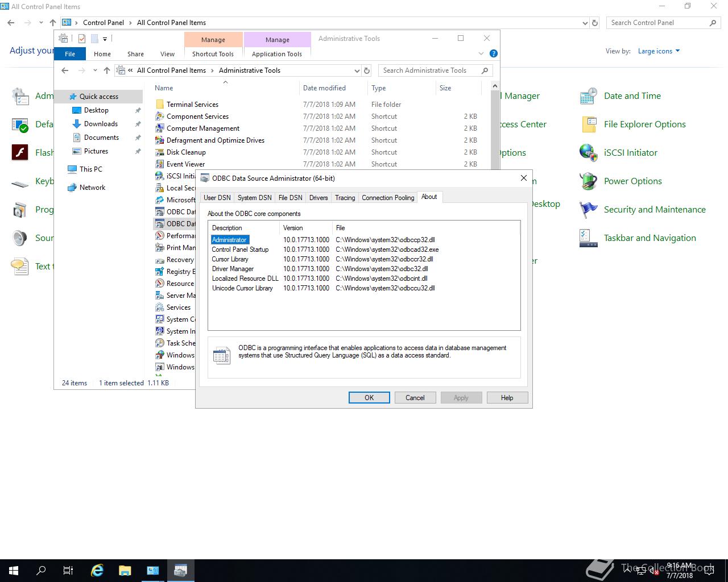728x582 pixels.
Task: Expand the Explorer ribbon chevron
Action: [481, 53]
